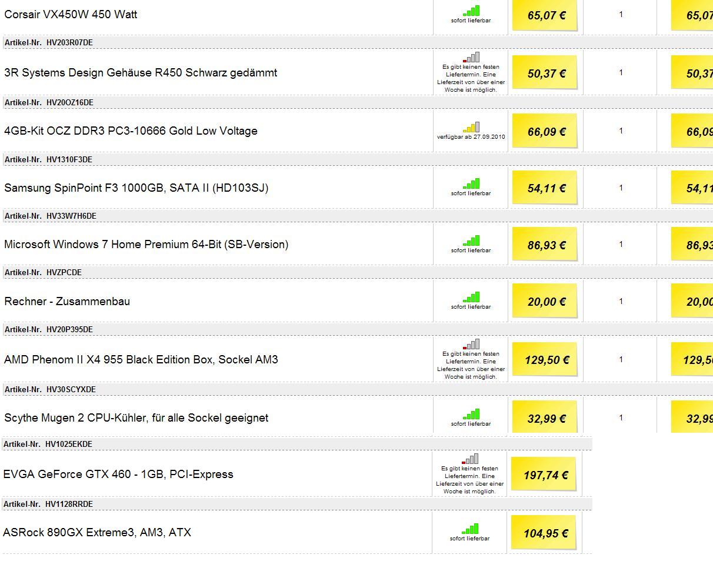Open EVGA GeForce GTX 460 product
The width and height of the screenshot is (713, 588).
tap(118, 475)
